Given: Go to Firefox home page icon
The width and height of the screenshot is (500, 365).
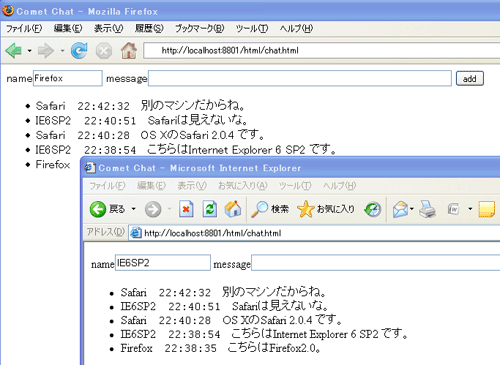Looking at the screenshot, I should (x=129, y=51).
